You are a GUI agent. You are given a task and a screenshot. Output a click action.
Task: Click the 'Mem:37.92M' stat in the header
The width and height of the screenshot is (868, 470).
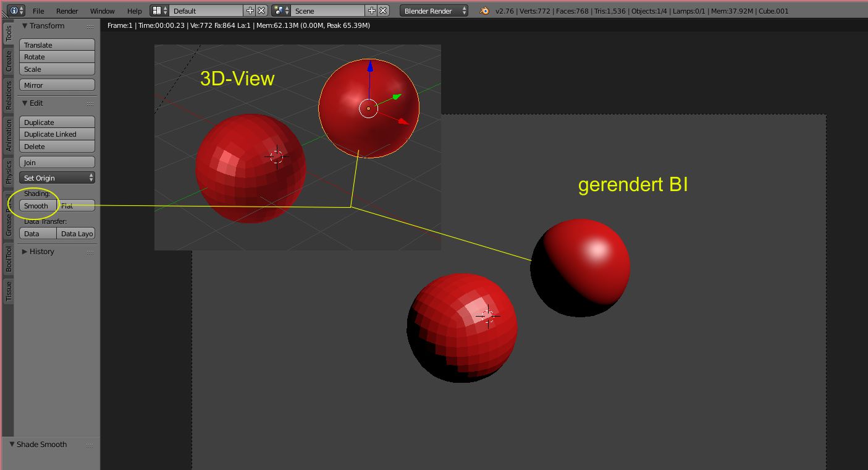tap(733, 11)
